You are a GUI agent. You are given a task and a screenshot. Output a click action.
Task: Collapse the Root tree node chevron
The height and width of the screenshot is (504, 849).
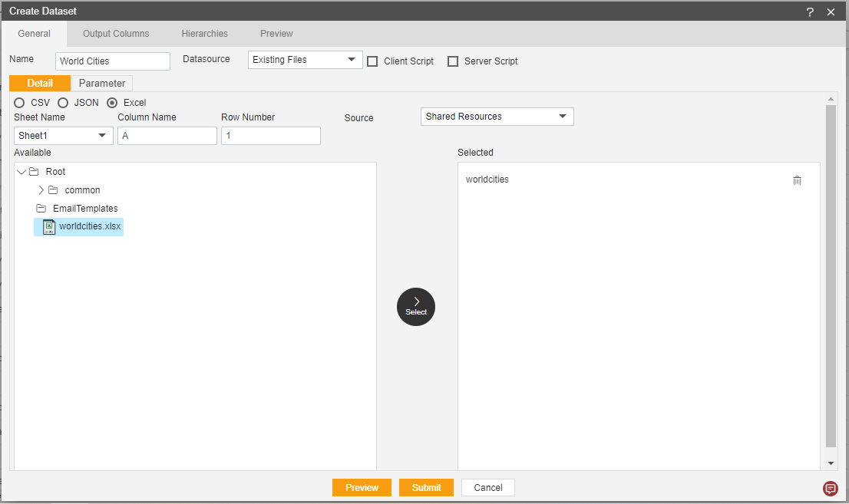click(x=21, y=172)
